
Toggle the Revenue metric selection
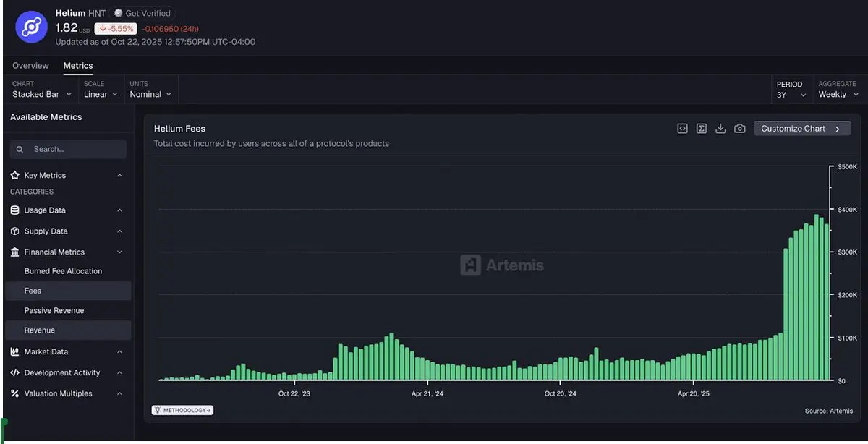pos(40,330)
